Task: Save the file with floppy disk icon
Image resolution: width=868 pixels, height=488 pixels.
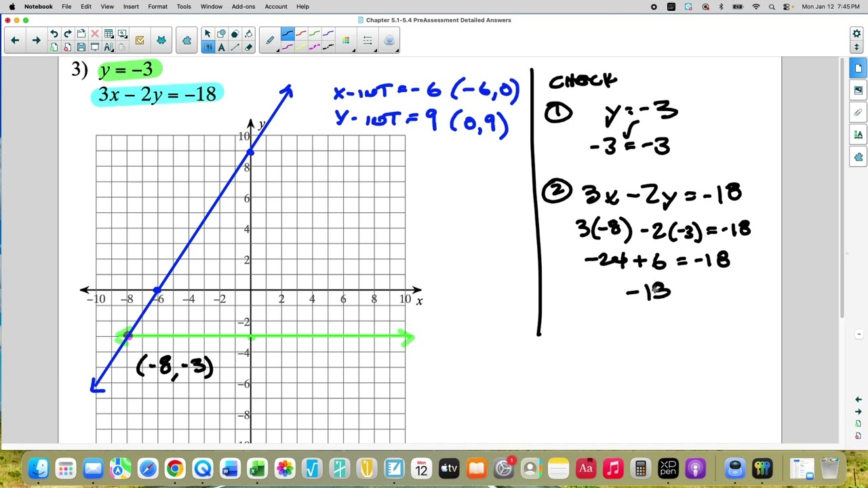Action: coord(81,47)
